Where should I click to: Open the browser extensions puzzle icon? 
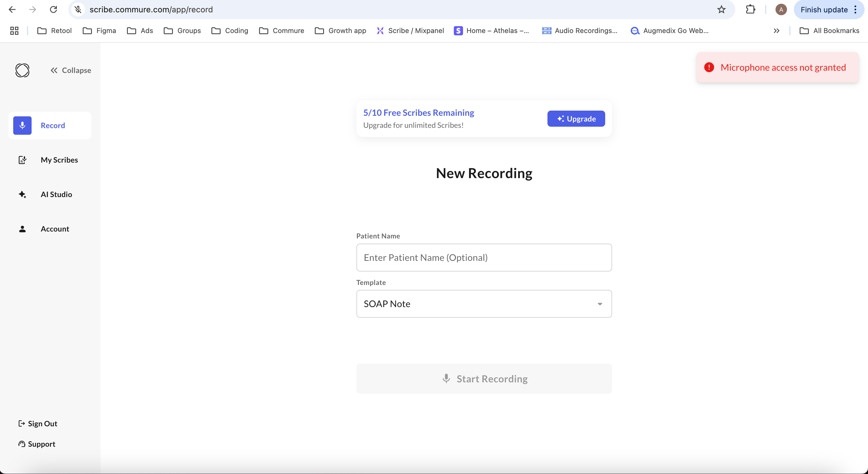(x=750, y=9)
